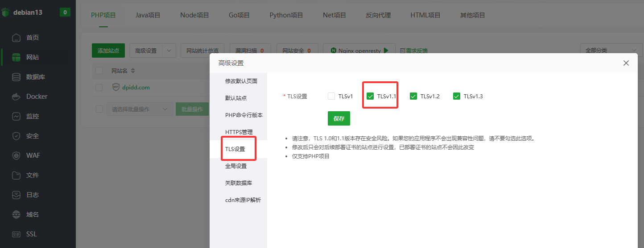Click the green panel logo beside debian13
The image size is (644, 248).
5,13
